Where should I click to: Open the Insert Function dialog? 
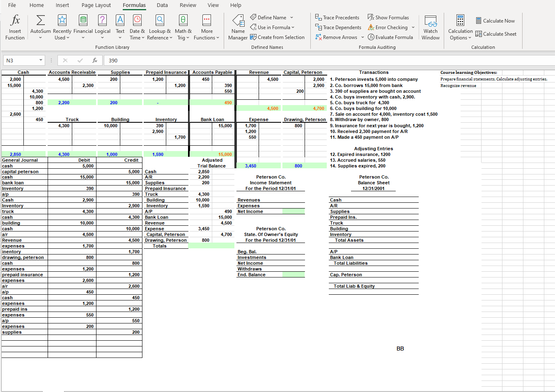(15, 27)
